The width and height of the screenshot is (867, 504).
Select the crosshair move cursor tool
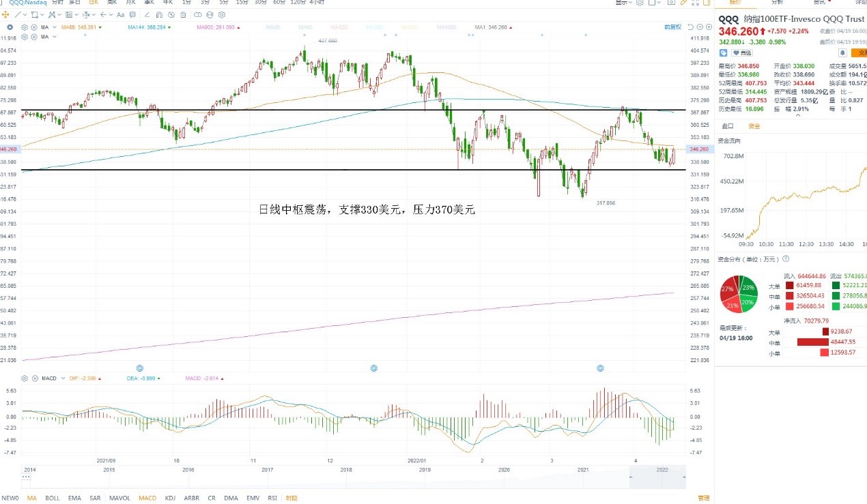5,15
